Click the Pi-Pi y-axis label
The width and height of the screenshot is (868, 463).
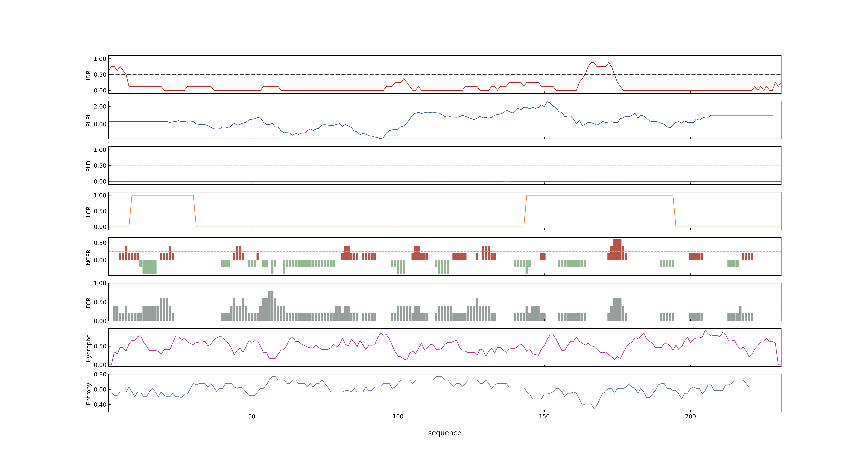point(89,120)
